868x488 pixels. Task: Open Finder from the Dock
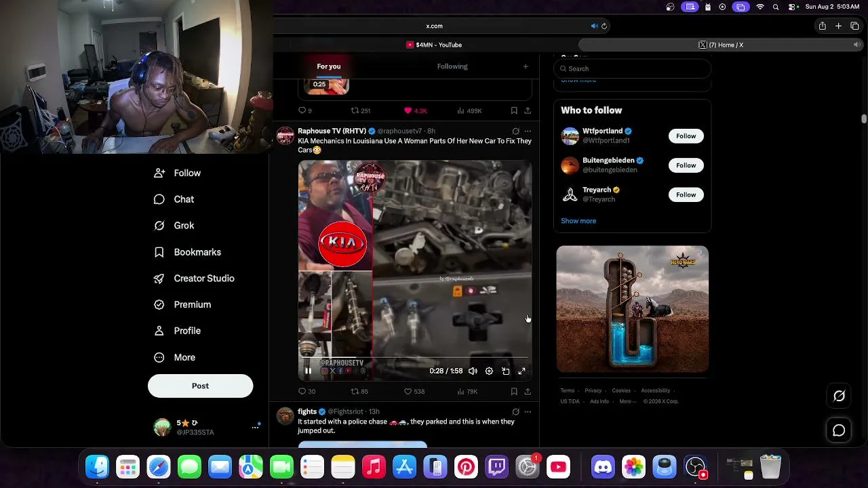pos(97,467)
